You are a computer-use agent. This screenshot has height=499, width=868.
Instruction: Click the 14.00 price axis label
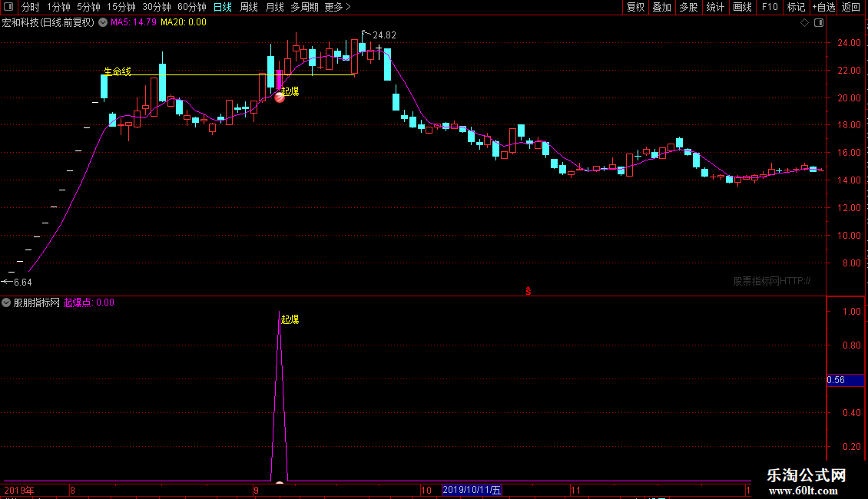(x=849, y=180)
